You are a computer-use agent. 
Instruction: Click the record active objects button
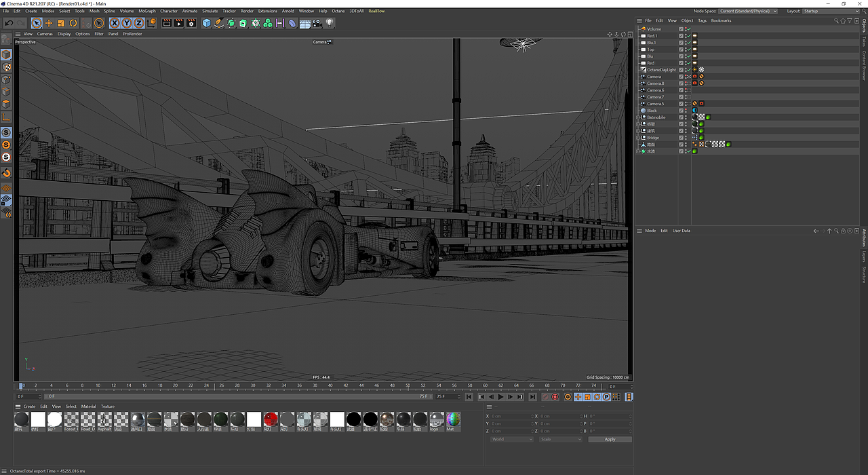[x=546, y=397]
